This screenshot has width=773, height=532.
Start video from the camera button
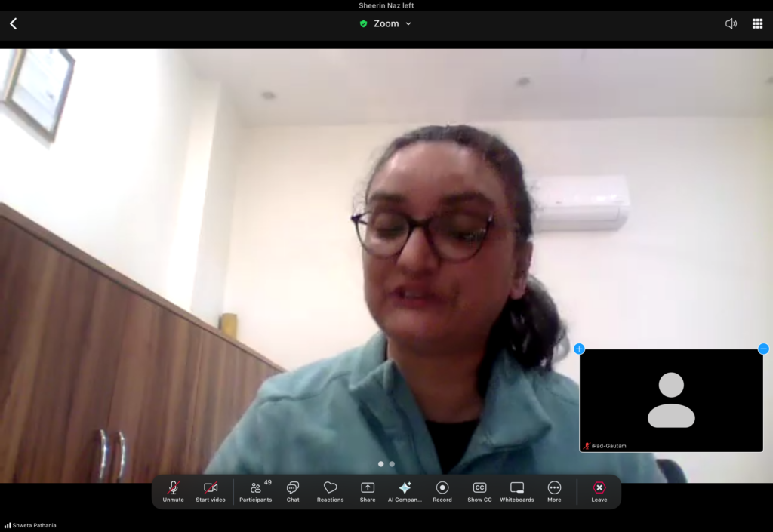coord(211,491)
